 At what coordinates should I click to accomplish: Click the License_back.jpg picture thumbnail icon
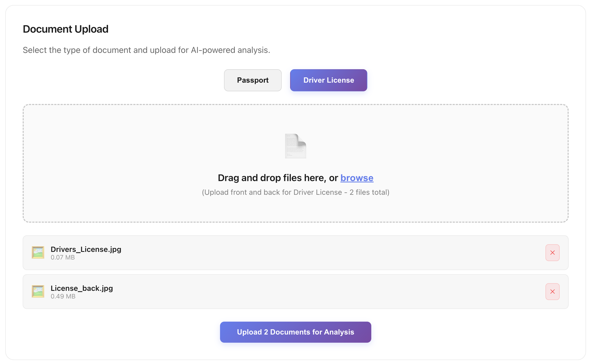pyautogui.click(x=38, y=291)
